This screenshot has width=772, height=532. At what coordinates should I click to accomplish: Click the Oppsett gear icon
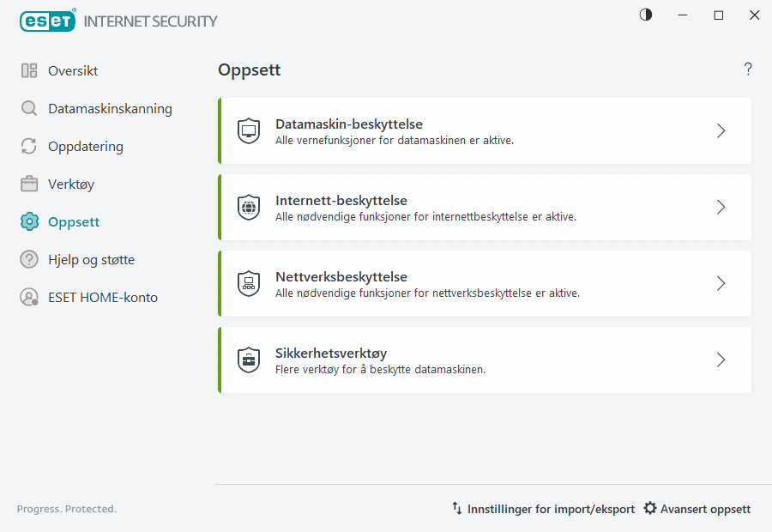(27, 221)
